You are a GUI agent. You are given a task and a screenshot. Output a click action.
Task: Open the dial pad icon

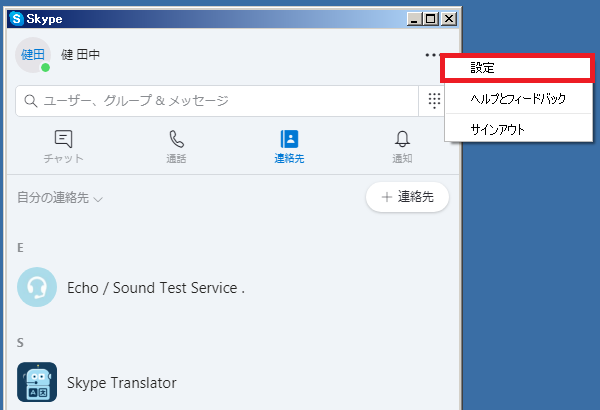pos(434,101)
